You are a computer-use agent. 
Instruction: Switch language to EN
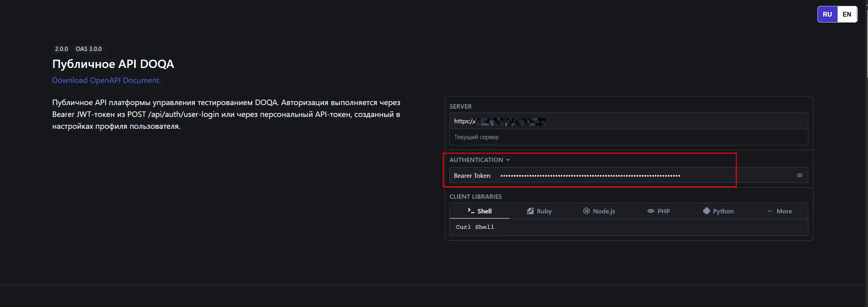pyautogui.click(x=847, y=14)
